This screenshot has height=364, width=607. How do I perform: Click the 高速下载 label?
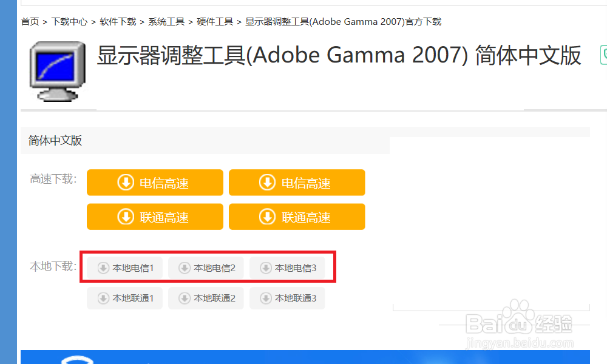[53, 179]
